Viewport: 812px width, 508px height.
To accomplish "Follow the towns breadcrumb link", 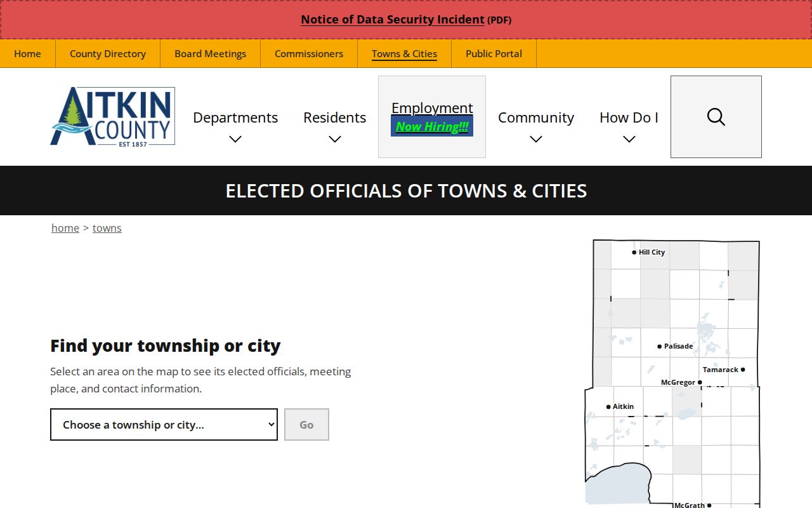I will pos(107,228).
